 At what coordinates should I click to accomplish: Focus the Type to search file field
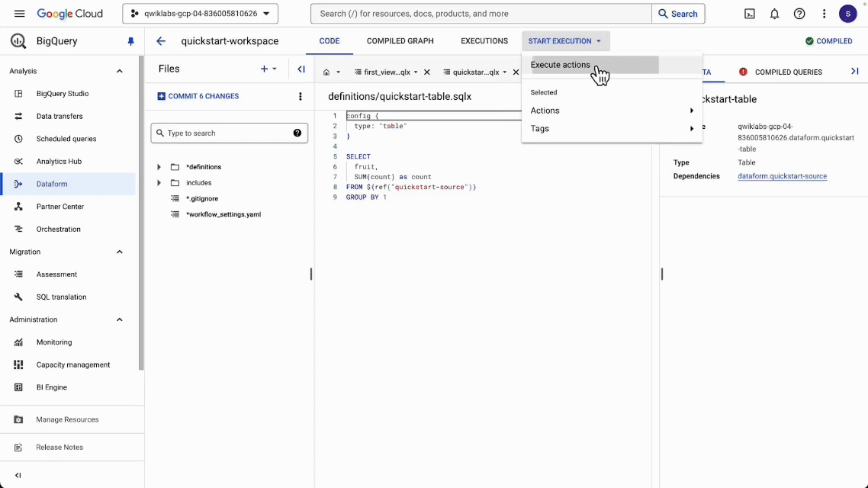tap(229, 133)
